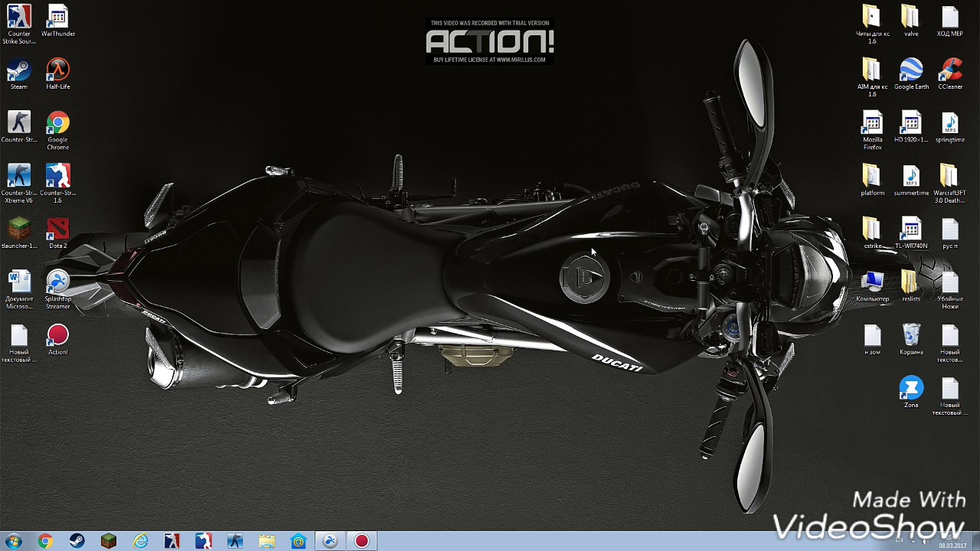
Task: Select the tlauncher Minecraft desktop icon
Action: tap(19, 233)
